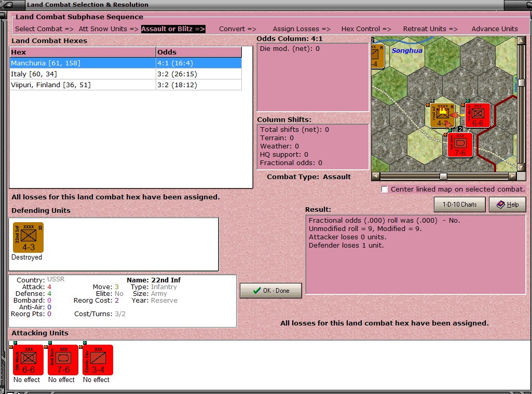Click the map's scroll left arrow
The image size is (532, 394).
tap(376, 176)
